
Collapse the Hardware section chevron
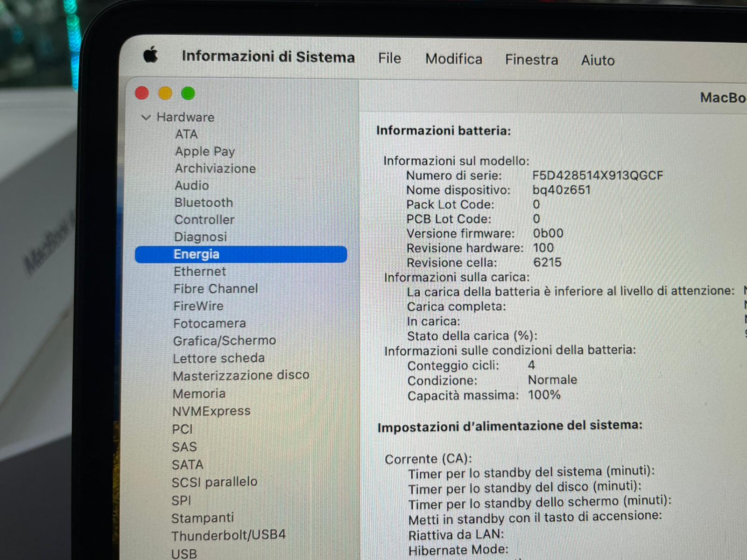click(x=146, y=118)
